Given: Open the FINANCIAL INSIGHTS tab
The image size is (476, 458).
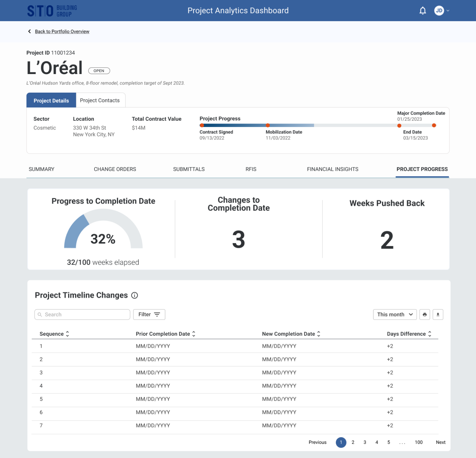Looking at the screenshot, I should click(x=333, y=169).
